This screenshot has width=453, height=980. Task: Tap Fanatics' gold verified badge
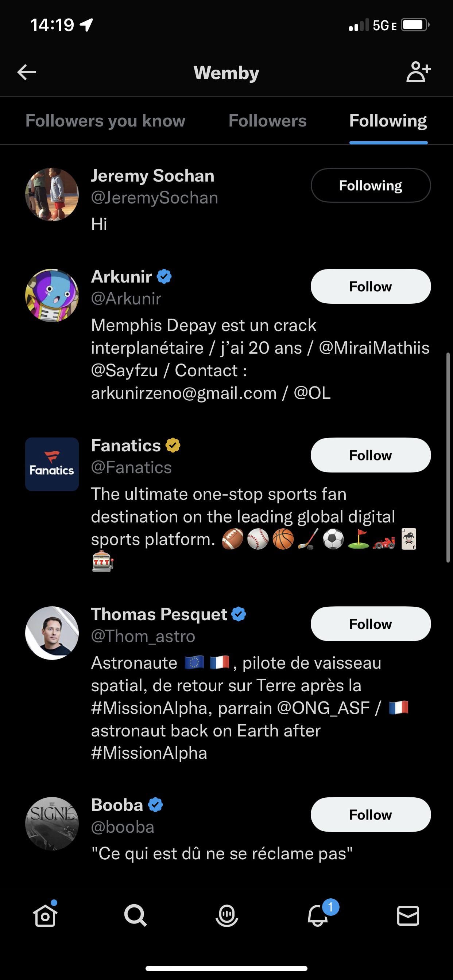tap(173, 445)
